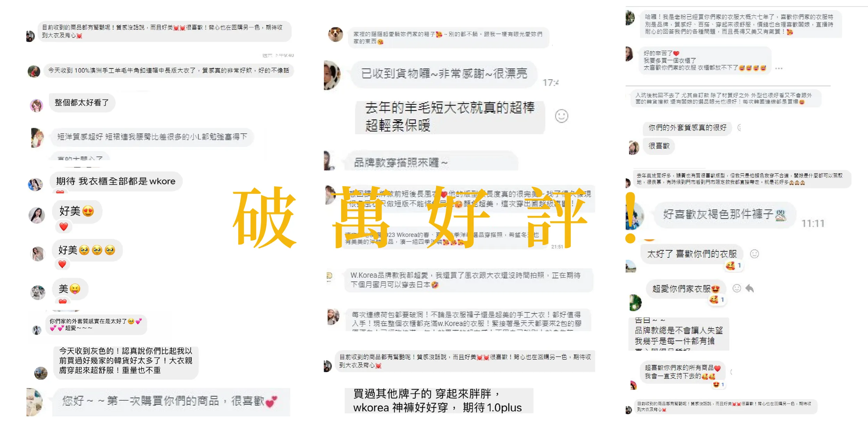Click the reaction badge under 超愛你們家衣服 bubble
The height and width of the screenshot is (434, 868).
click(717, 300)
